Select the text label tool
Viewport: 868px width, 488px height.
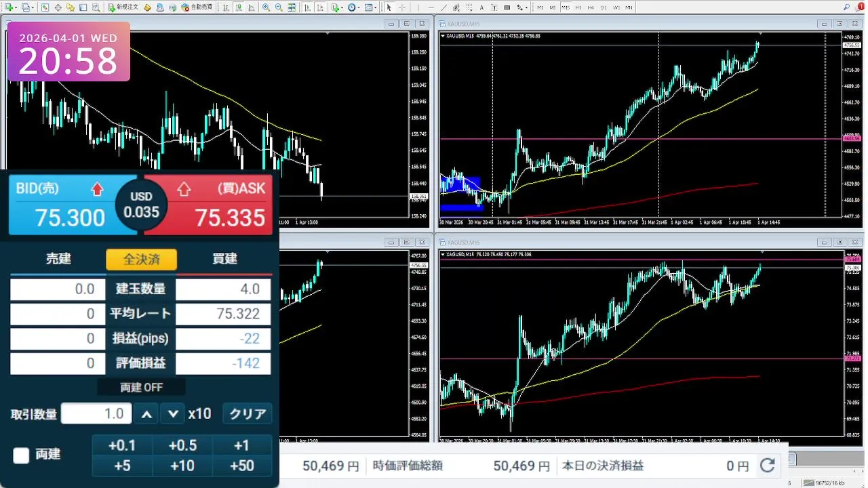coord(494,7)
